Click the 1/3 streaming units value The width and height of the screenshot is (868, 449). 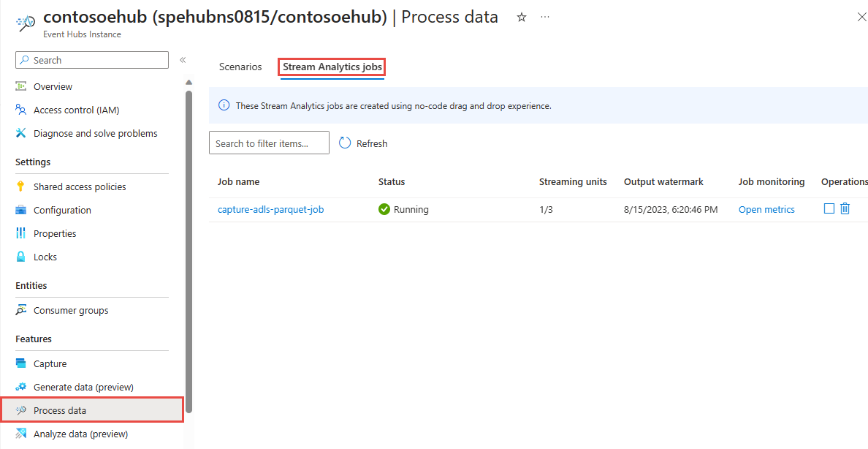pyautogui.click(x=546, y=210)
